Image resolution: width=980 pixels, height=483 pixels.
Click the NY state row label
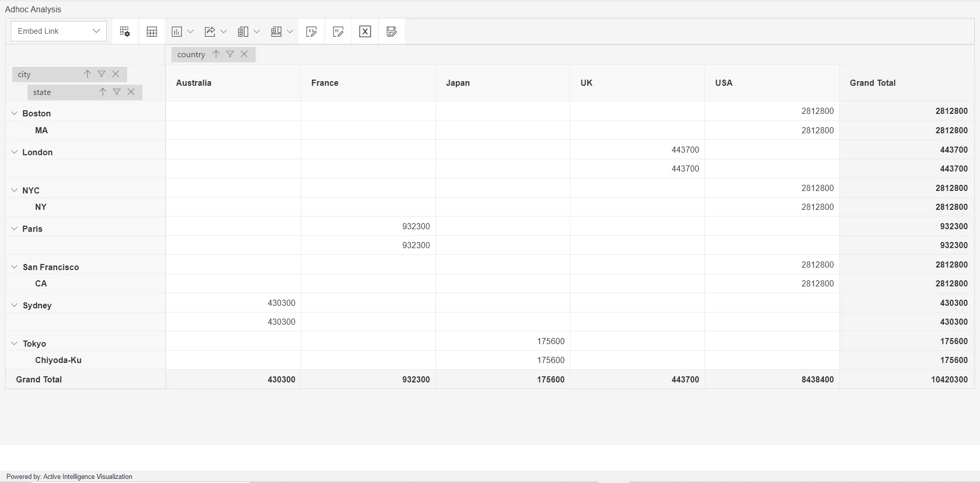click(41, 207)
